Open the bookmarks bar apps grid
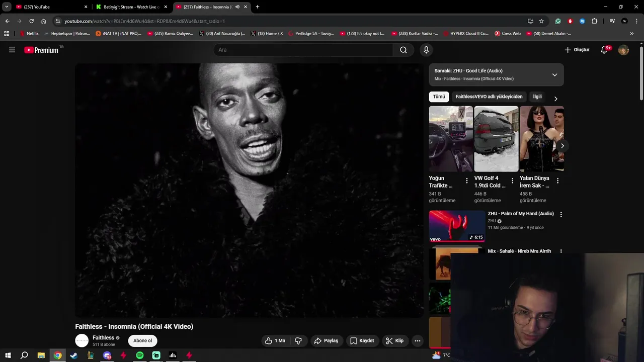The image size is (644, 362). click(x=7, y=34)
